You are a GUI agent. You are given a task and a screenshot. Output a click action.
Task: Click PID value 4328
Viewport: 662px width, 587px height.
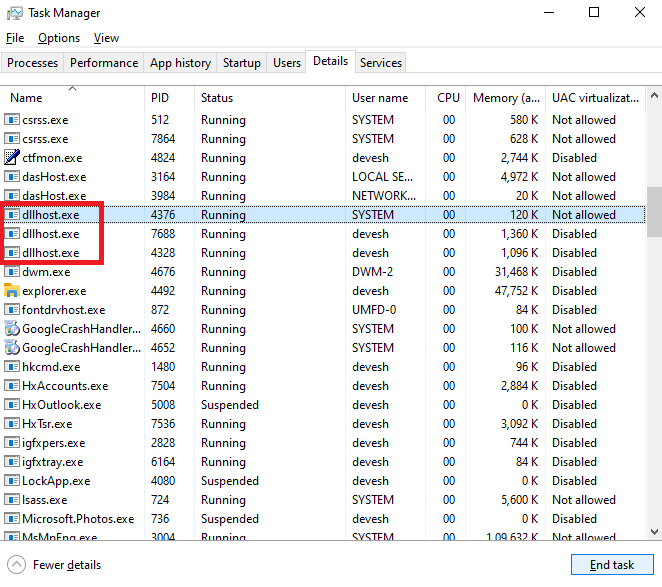tap(163, 253)
